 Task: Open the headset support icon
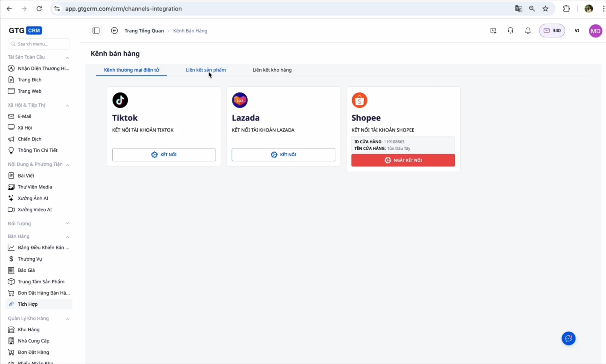(x=510, y=31)
